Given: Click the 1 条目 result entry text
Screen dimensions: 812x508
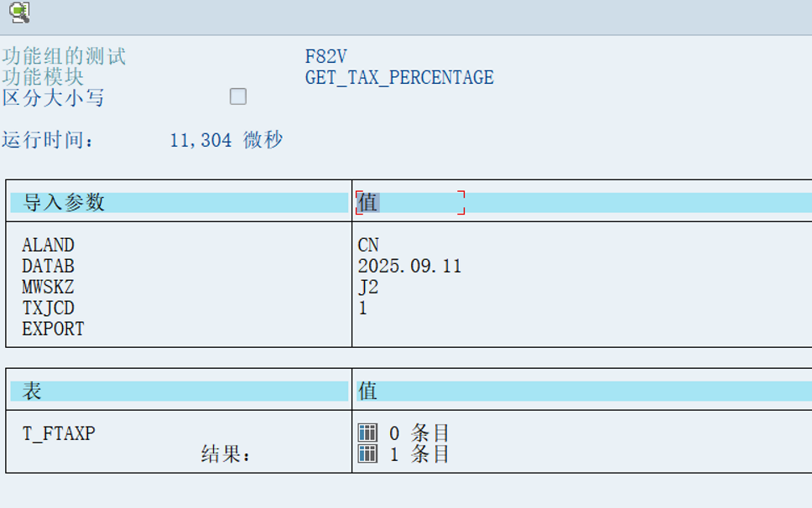Looking at the screenshot, I should click(x=419, y=454).
